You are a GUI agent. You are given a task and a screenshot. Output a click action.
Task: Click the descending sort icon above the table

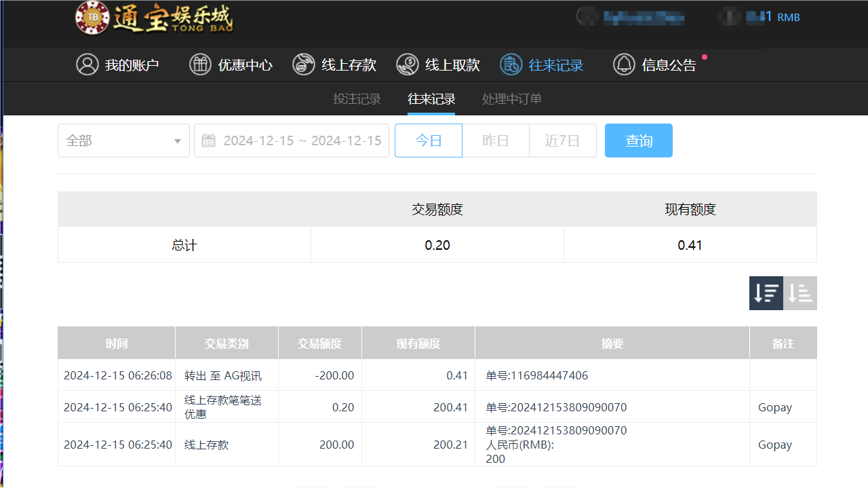point(766,293)
